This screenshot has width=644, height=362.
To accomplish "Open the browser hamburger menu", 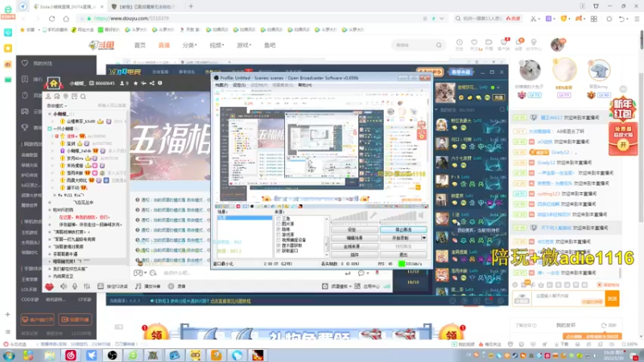I will (x=637, y=19).
